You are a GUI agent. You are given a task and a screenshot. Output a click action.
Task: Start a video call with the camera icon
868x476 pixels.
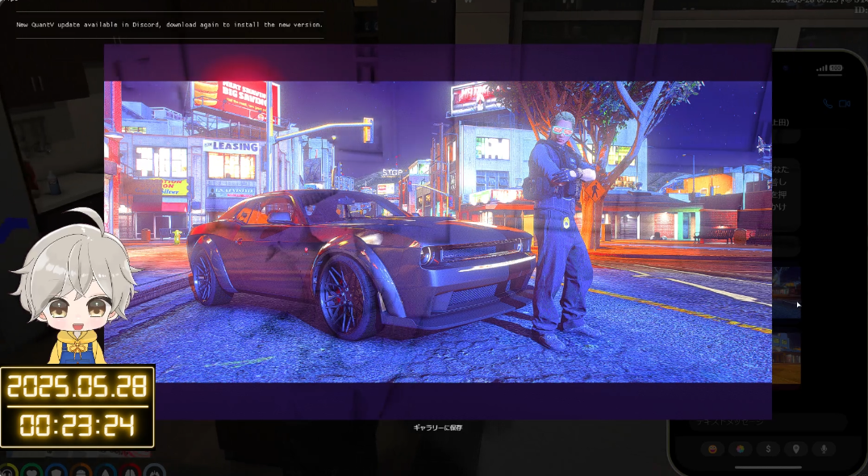(x=845, y=103)
